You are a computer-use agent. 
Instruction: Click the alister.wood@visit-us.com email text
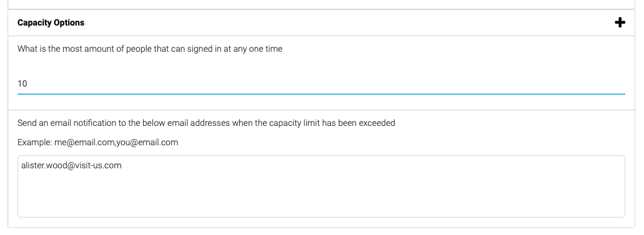tap(71, 165)
